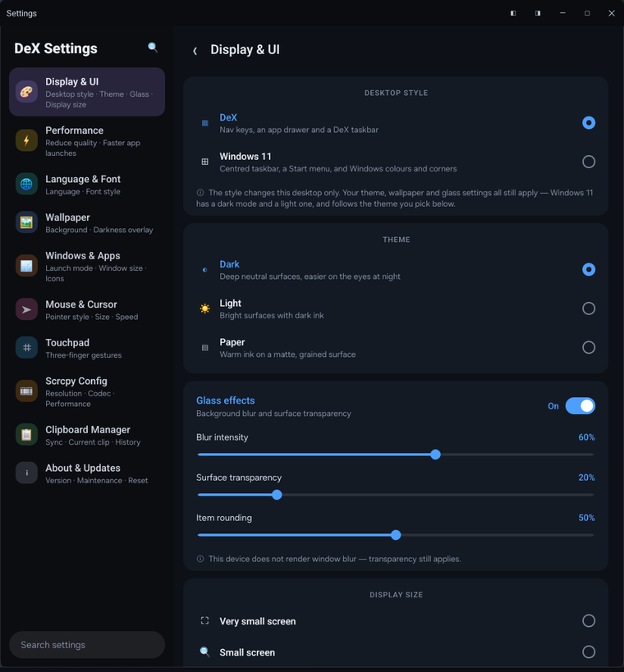The image size is (624, 672).
Task: Click the Item rounding 50% value
Action: click(586, 518)
